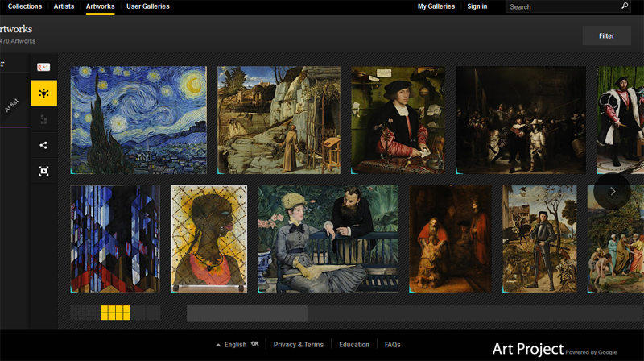Switch to the Collections tab

click(24, 6)
